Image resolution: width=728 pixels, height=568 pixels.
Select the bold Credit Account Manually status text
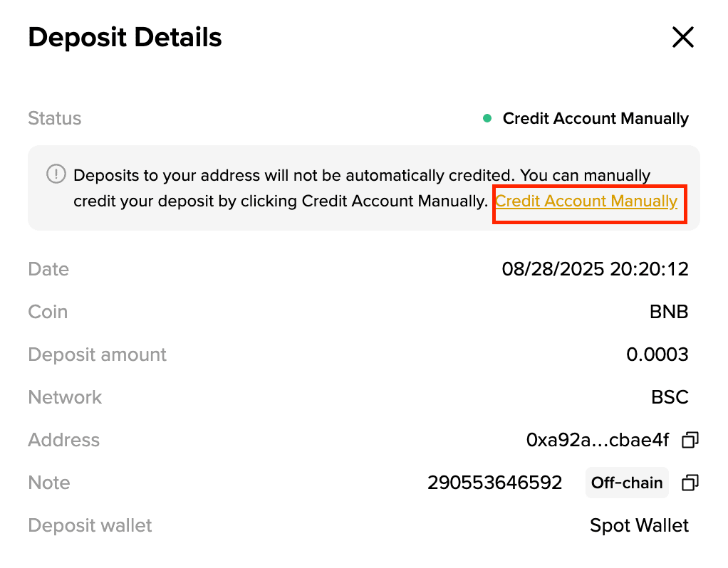coord(596,119)
